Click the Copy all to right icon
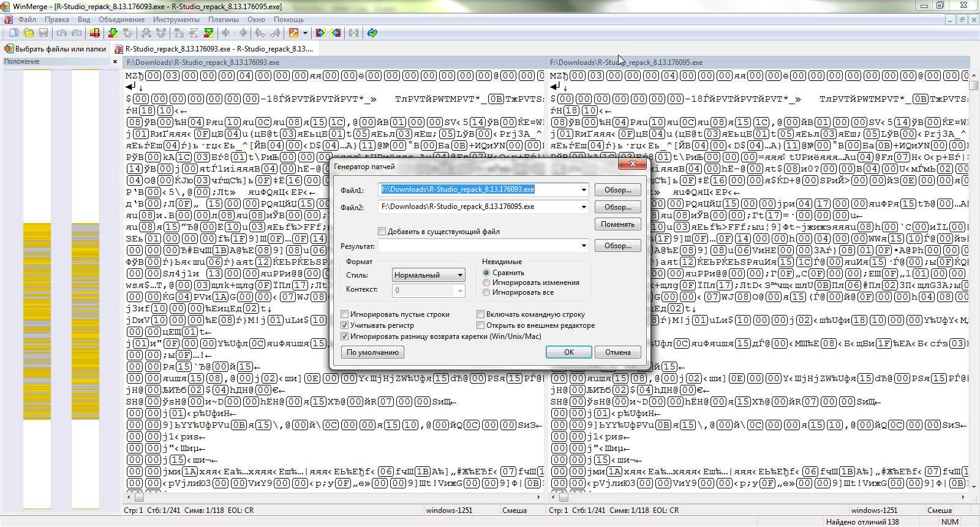Viewport: 980px width, 527px height. click(320, 33)
